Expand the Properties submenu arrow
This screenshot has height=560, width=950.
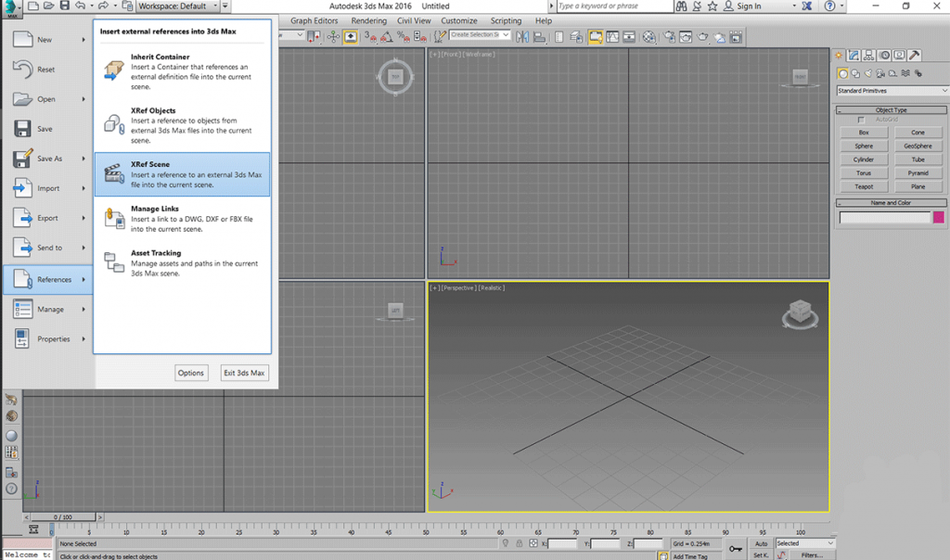(83, 339)
